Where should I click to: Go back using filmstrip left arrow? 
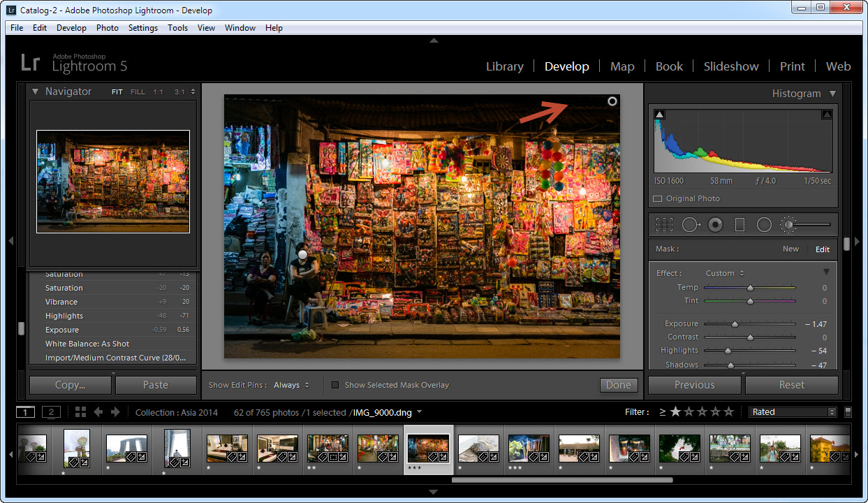pos(98,412)
